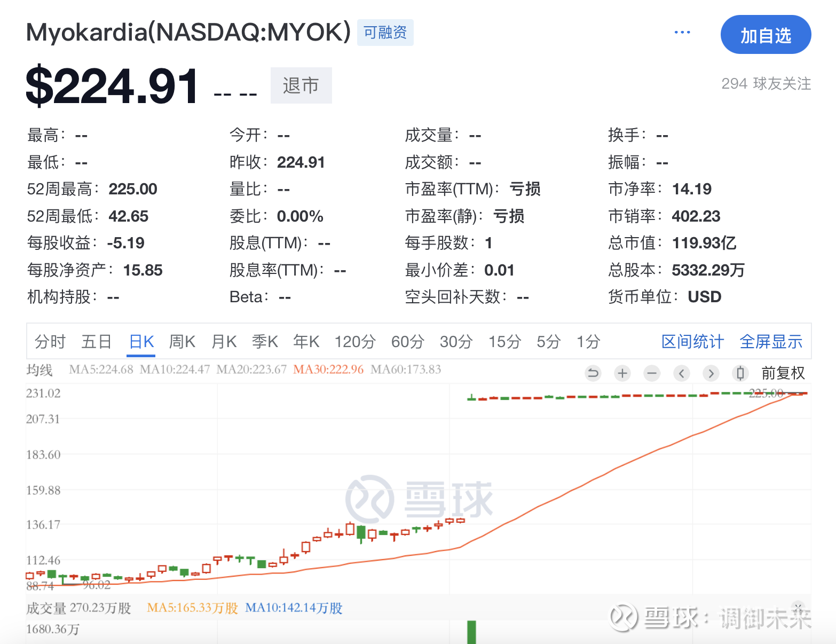Open the 季K chart tab

click(x=265, y=342)
